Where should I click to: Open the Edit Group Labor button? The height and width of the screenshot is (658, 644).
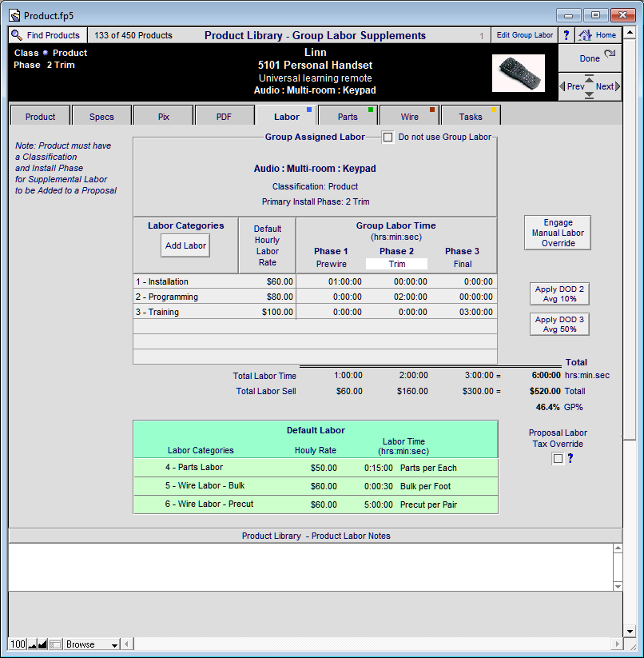[524, 35]
